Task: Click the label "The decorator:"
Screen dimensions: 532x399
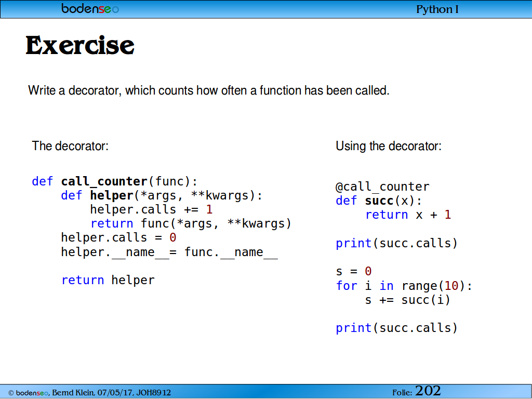Action: click(70, 146)
